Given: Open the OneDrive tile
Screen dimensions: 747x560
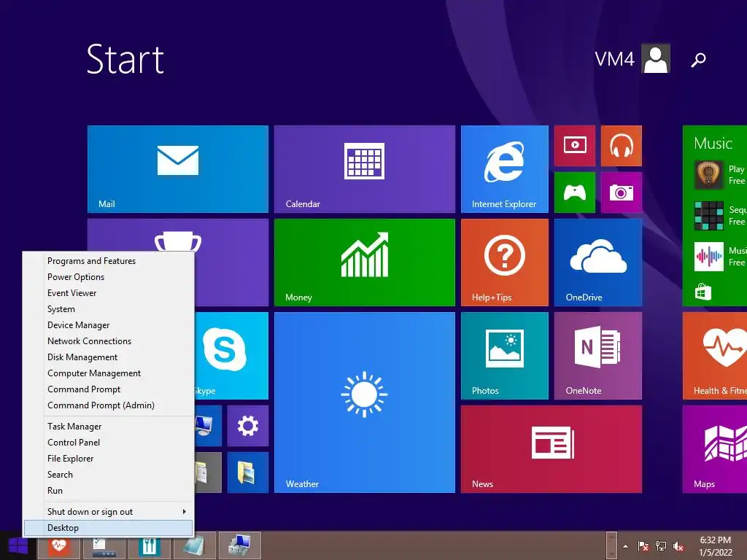Looking at the screenshot, I should click(x=598, y=262).
